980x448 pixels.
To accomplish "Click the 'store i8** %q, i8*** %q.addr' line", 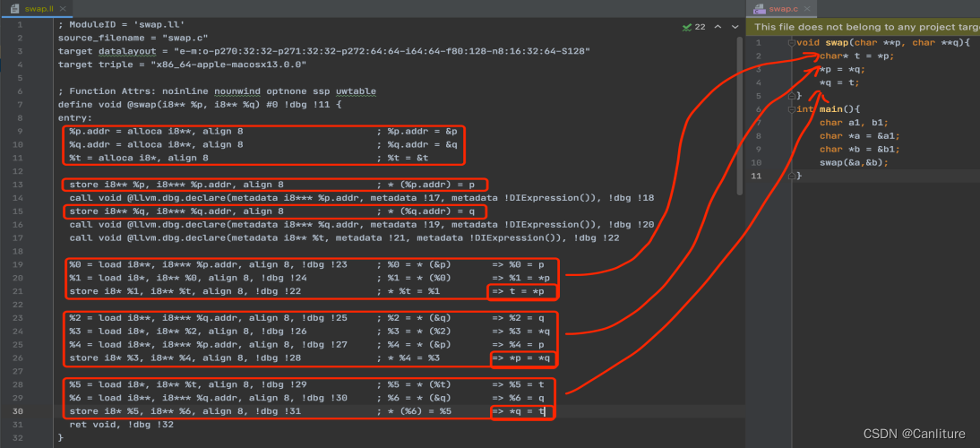I will click(x=176, y=211).
